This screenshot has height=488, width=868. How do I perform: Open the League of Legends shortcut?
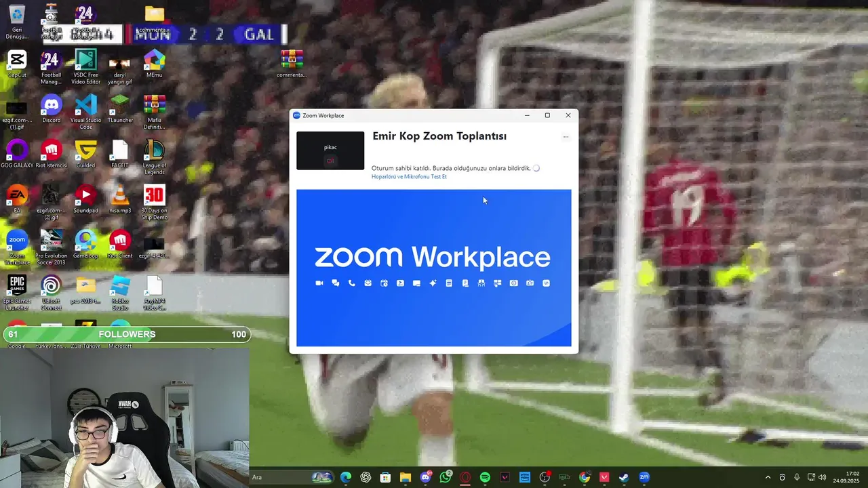click(x=154, y=158)
